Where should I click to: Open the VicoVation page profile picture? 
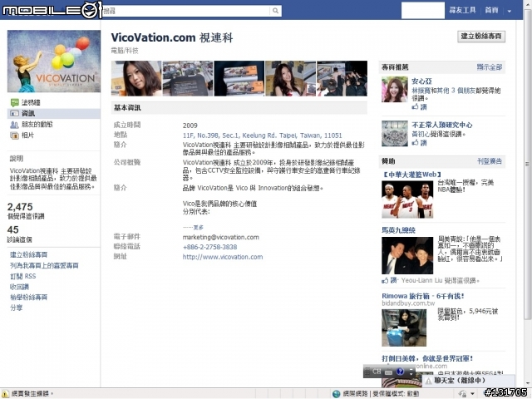point(54,61)
